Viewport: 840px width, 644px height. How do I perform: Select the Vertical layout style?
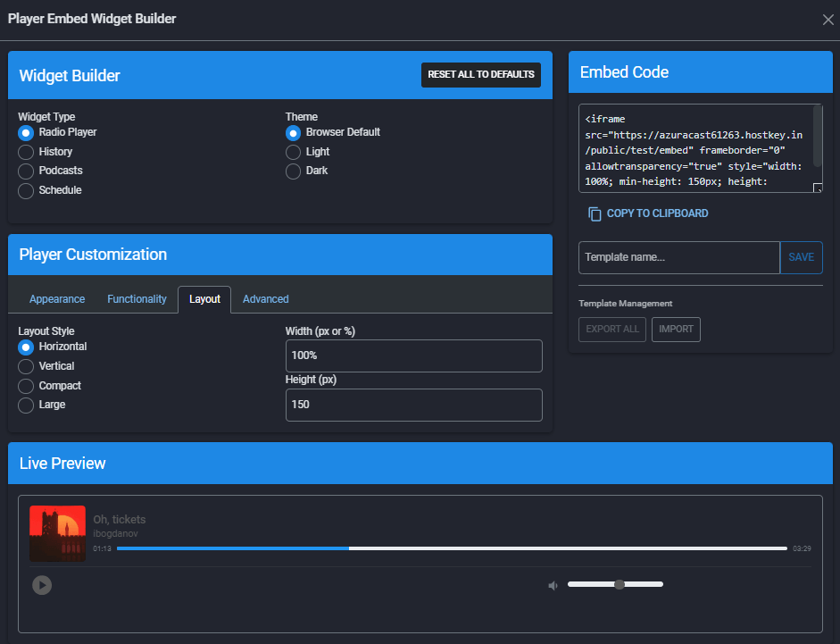[x=26, y=366]
